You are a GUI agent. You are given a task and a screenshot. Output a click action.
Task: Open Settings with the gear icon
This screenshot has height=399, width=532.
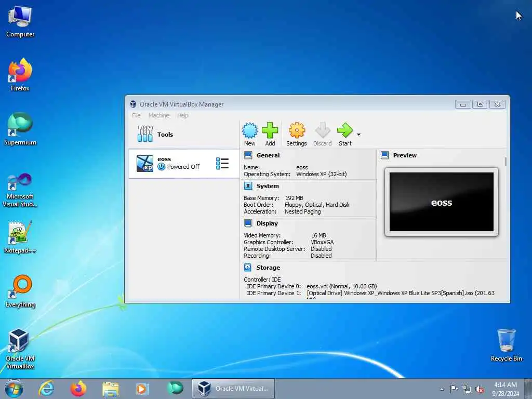(x=297, y=130)
